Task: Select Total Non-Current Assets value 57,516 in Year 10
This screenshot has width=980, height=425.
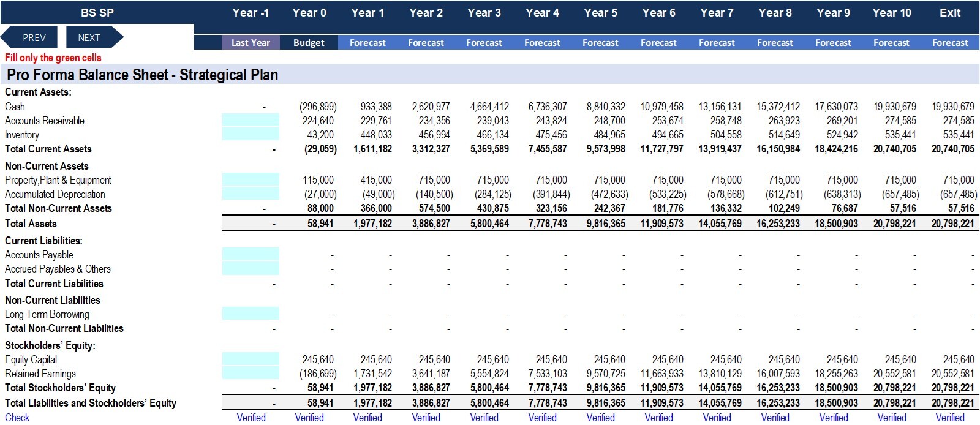Action: pyautogui.click(x=903, y=208)
